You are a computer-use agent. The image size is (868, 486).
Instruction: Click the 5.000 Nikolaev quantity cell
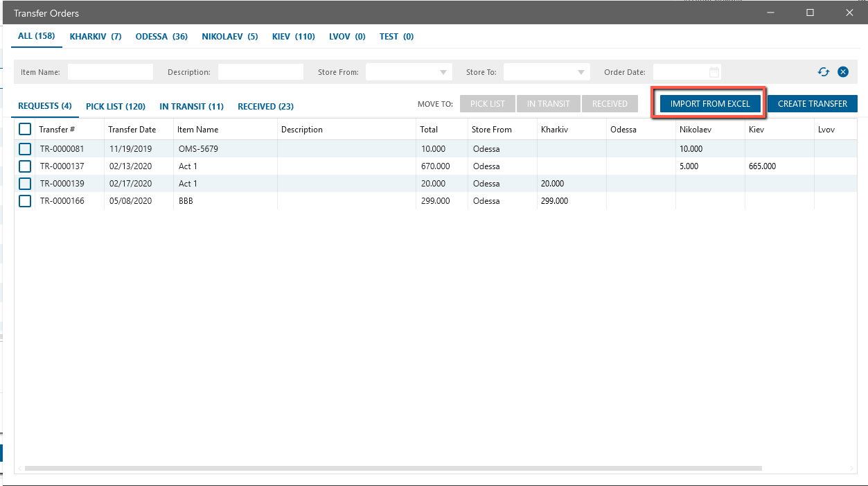point(710,166)
